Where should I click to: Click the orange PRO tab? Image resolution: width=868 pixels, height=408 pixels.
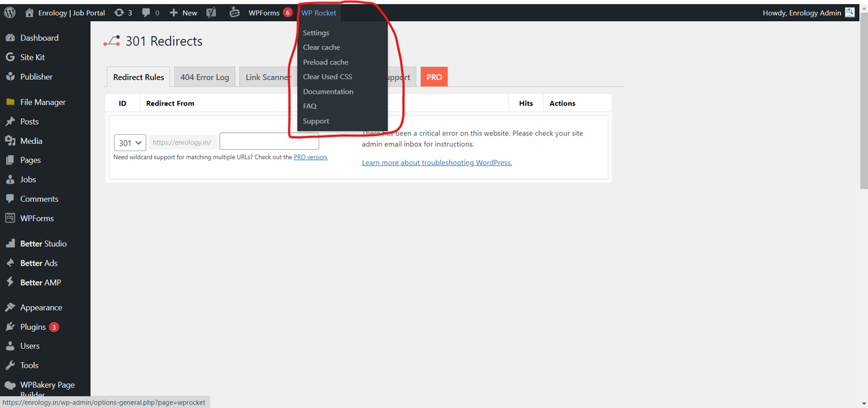click(x=434, y=77)
